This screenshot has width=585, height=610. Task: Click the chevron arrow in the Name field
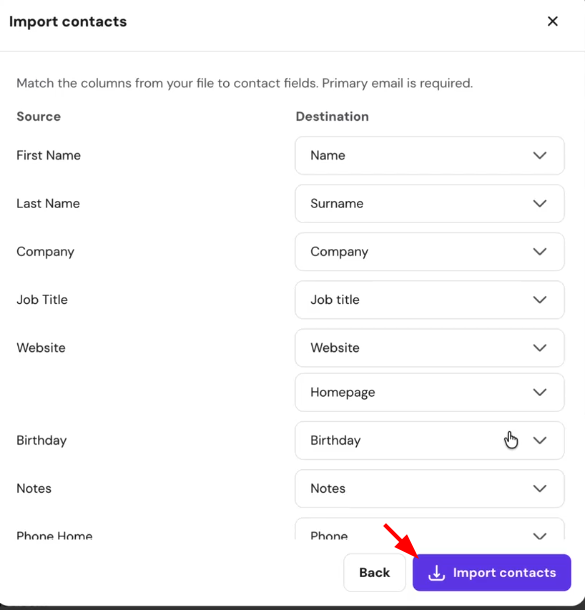click(x=539, y=156)
